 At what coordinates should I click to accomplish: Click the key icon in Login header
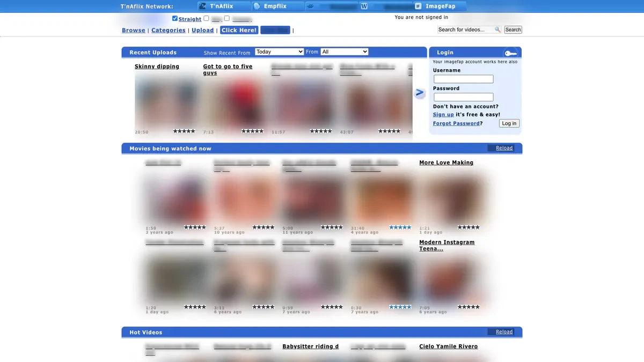[x=510, y=53]
